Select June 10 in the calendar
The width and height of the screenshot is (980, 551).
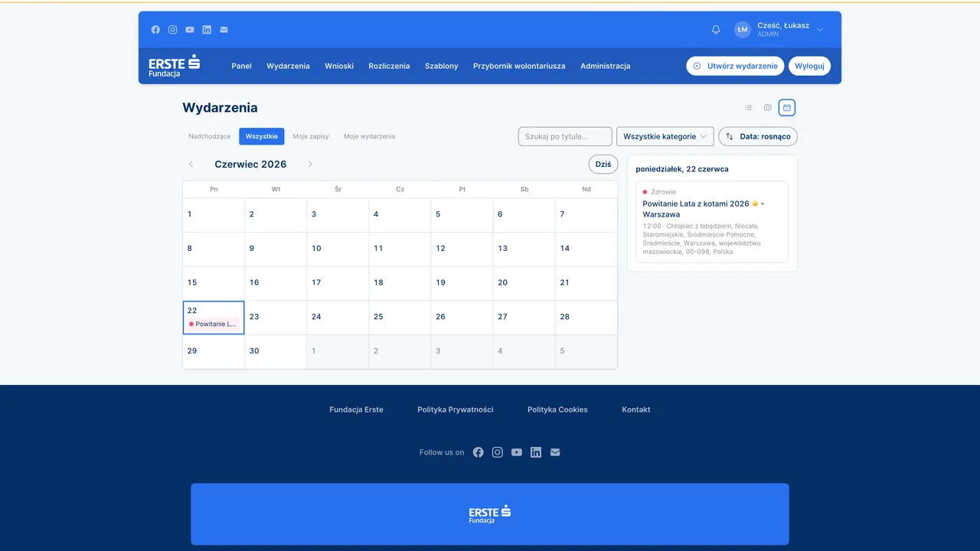point(338,249)
